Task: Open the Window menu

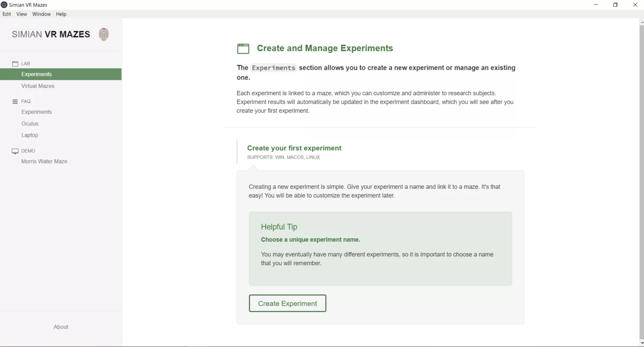Action: tap(42, 14)
